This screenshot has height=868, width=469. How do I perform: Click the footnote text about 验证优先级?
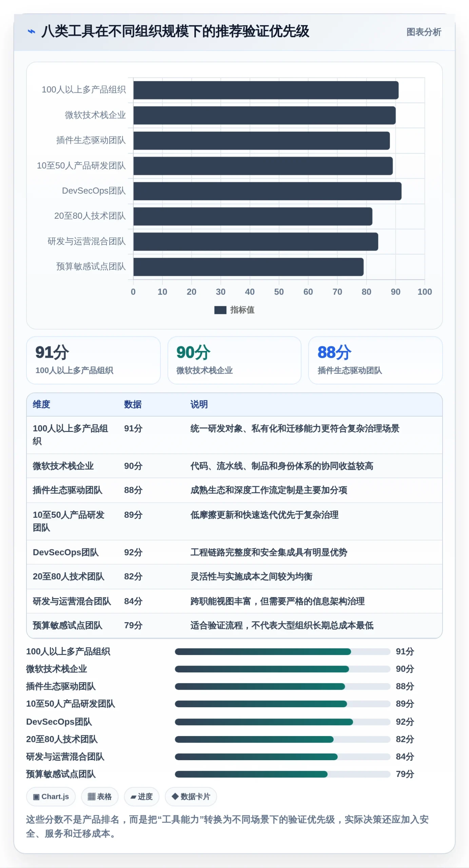228,827
